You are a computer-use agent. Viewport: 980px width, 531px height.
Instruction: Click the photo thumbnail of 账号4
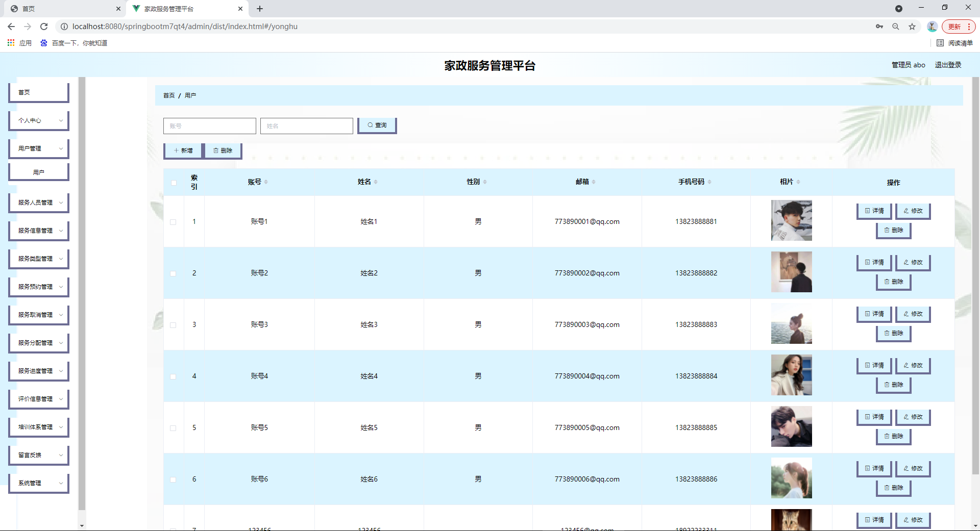click(x=792, y=375)
